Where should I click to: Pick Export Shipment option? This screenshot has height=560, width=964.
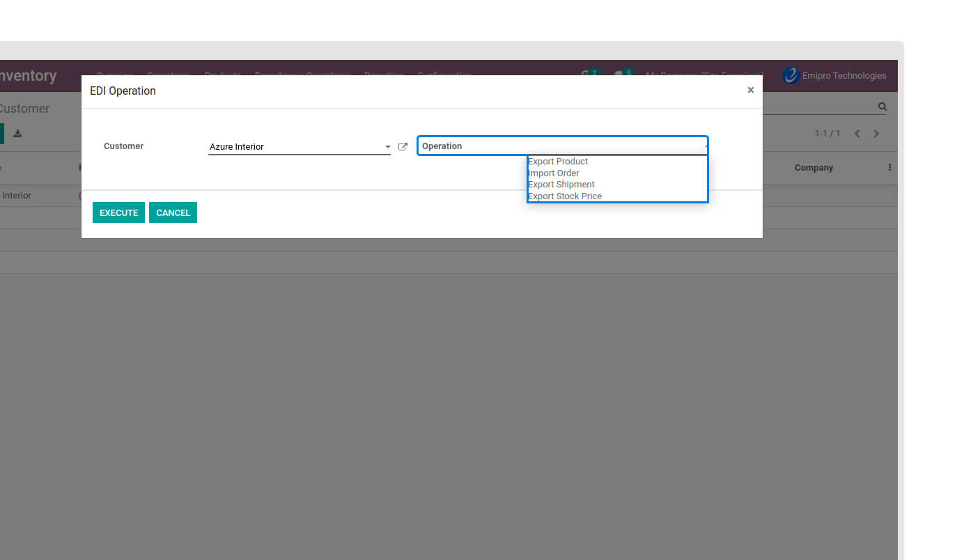tap(561, 185)
